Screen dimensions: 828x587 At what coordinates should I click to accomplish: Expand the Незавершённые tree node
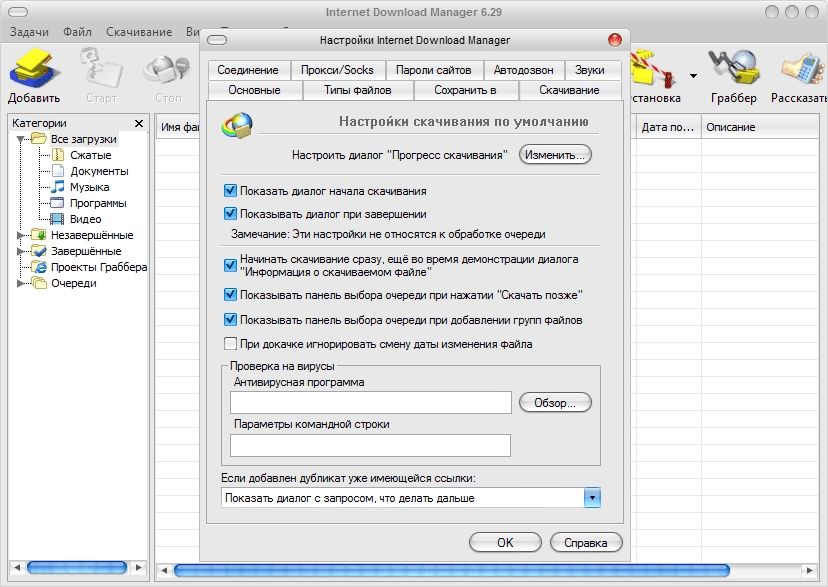pos(21,235)
